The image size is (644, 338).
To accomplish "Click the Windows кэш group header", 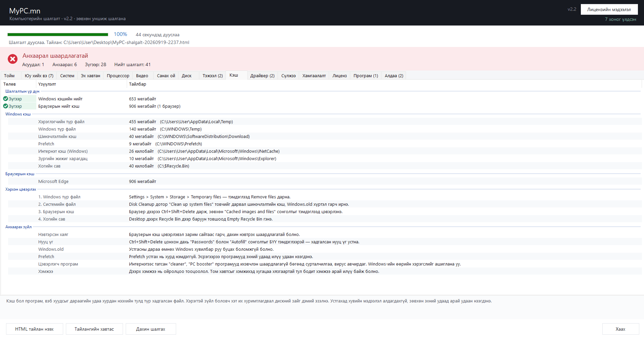I will pos(18,114).
